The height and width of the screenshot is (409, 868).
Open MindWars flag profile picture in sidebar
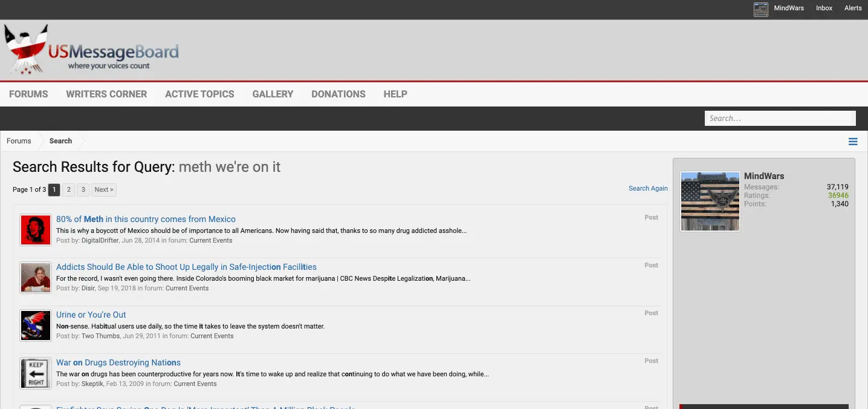click(710, 201)
